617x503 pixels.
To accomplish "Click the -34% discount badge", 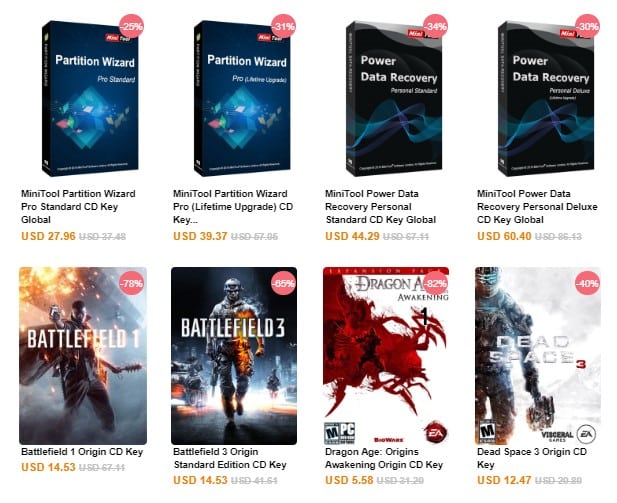I will coord(435,26).
